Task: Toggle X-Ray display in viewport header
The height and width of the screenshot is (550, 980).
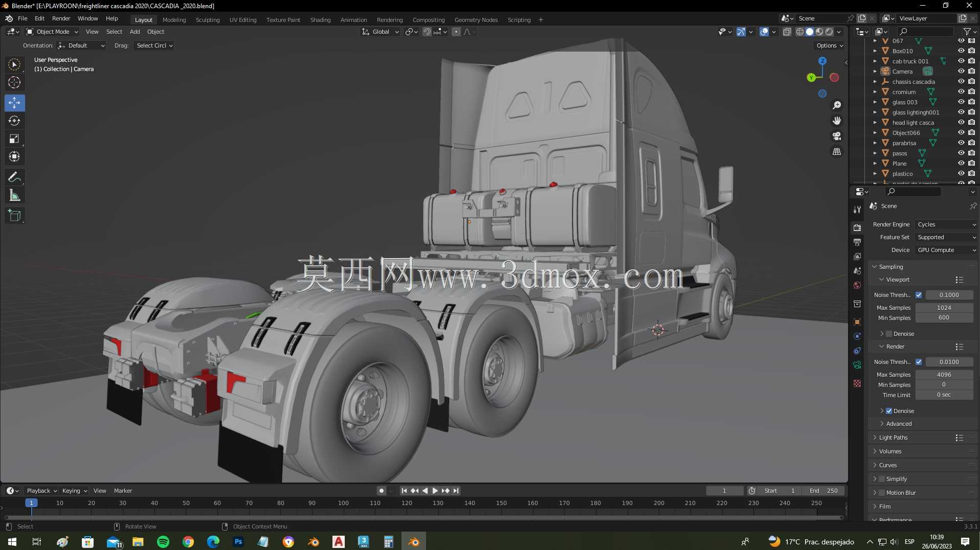Action: (787, 32)
